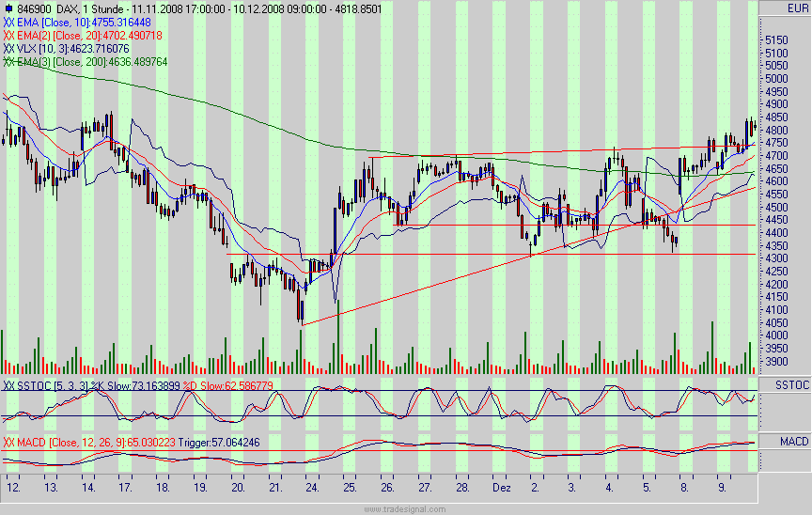
Task: Click the '19.' date label on the time axis
Action: click(201, 488)
